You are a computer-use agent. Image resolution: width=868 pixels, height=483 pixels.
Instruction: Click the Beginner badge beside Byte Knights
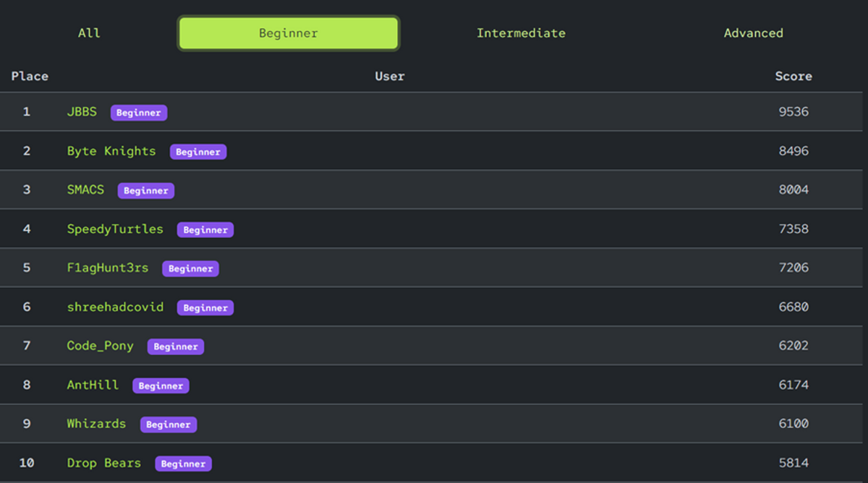[x=198, y=152]
